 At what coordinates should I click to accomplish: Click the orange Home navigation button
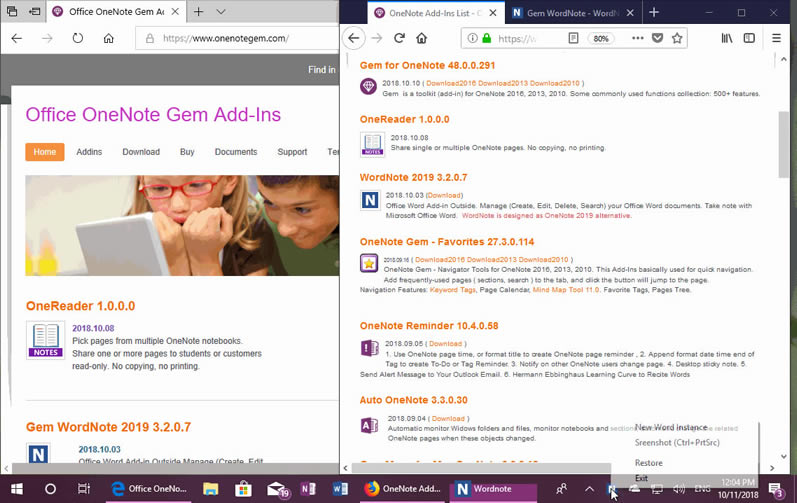45,152
